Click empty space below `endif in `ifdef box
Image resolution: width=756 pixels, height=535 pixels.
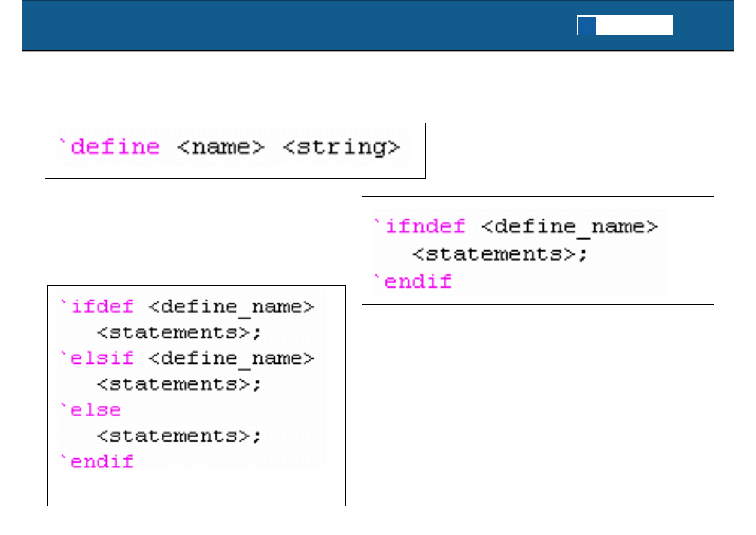point(196,488)
